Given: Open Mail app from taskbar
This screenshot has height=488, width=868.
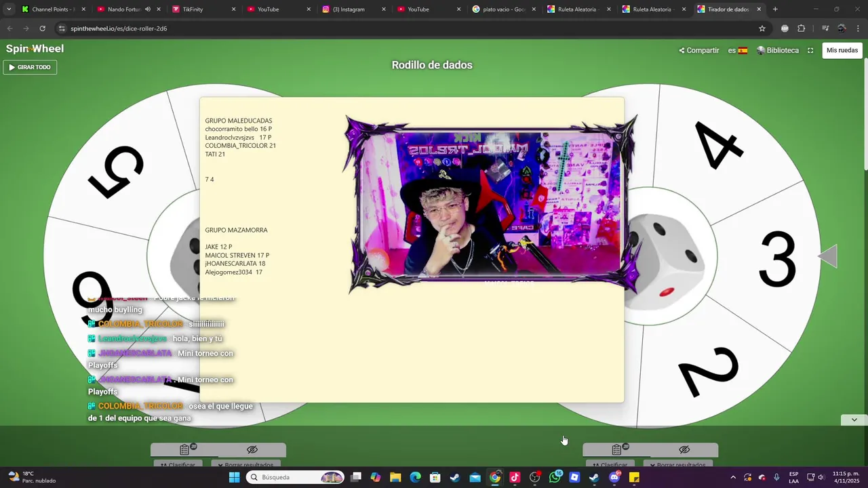Looking at the screenshot, I should coord(475,477).
